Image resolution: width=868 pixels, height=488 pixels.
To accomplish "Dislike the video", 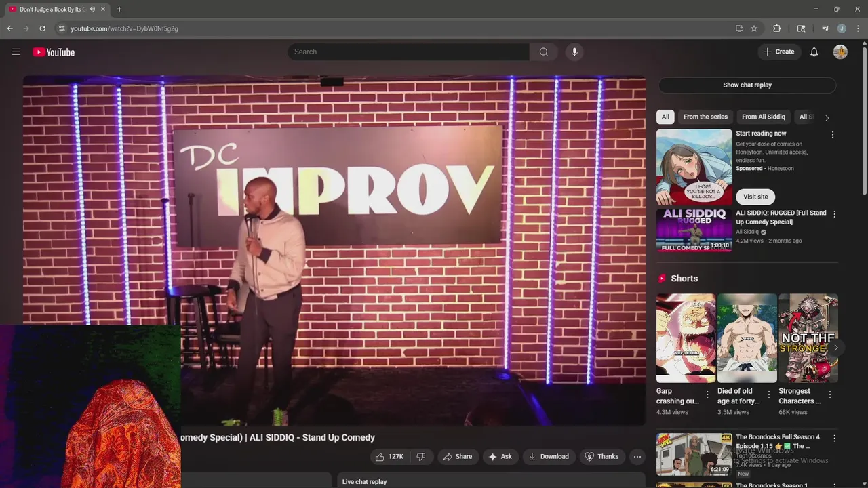I will tap(421, 457).
